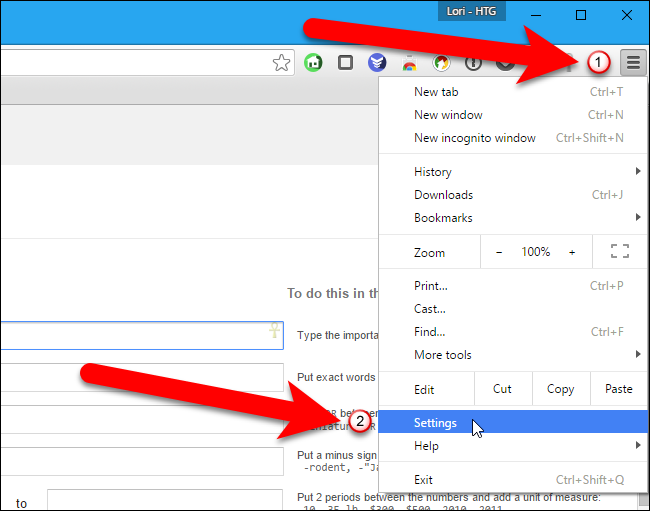Increase zoom with the plus button
Viewport: 650px width, 511px height.
coord(572,252)
